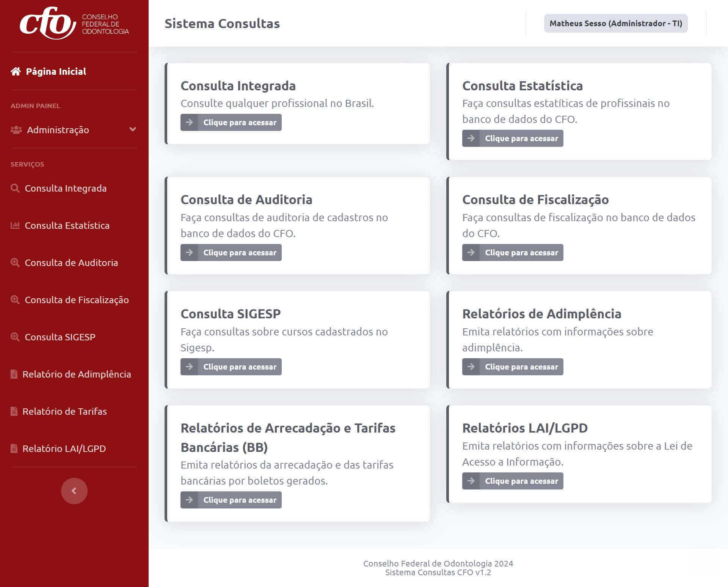The height and width of the screenshot is (587, 728).
Task: Click access button under Consulta de Fiscalização
Action: (x=513, y=253)
